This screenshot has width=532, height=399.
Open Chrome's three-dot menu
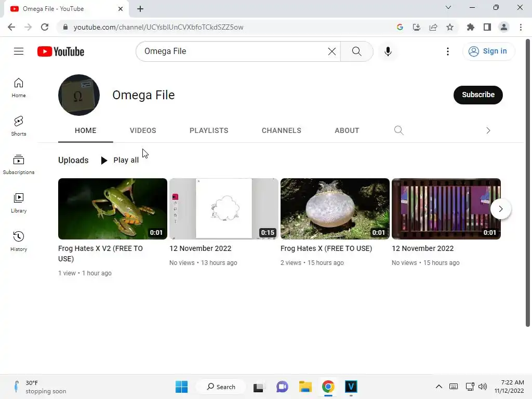pos(521,27)
